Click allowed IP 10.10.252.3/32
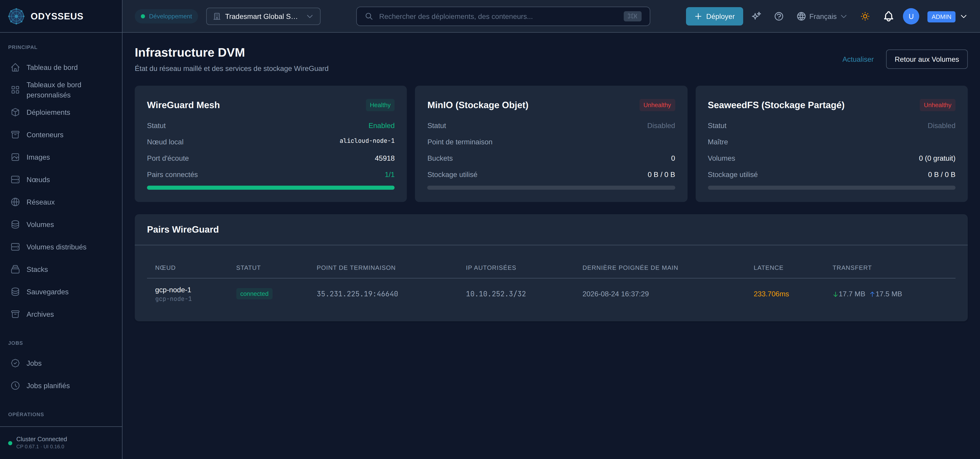The width and height of the screenshot is (980, 459). 496,294
